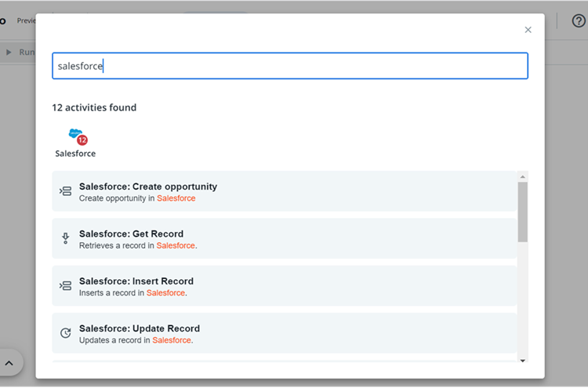Click "Updates a record in Salesforce" description

click(x=136, y=340)
